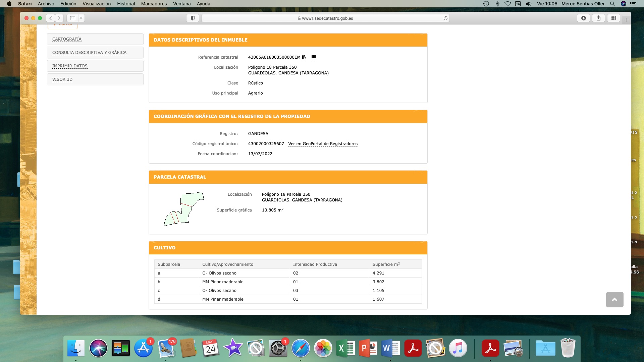Screen dimensions: 644x362
Task: Open a new tab with plus button
Action: click(x=627, y=20)
